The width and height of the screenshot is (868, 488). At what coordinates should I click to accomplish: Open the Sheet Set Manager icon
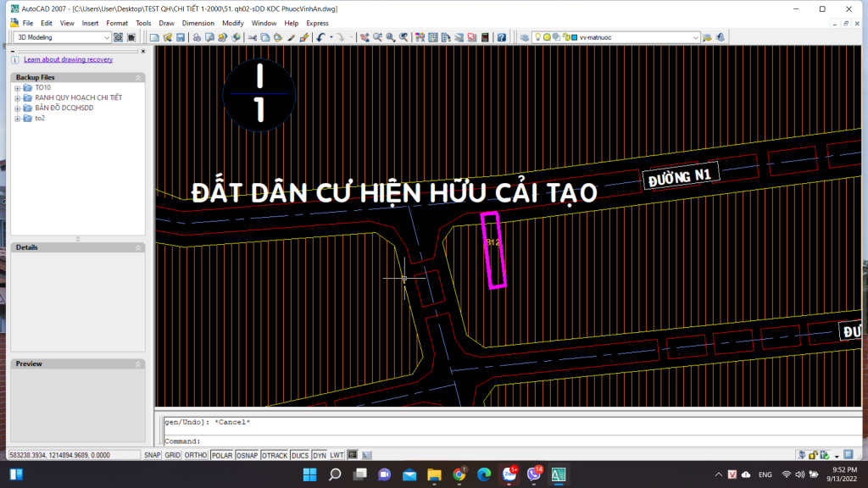coord(459,37)
